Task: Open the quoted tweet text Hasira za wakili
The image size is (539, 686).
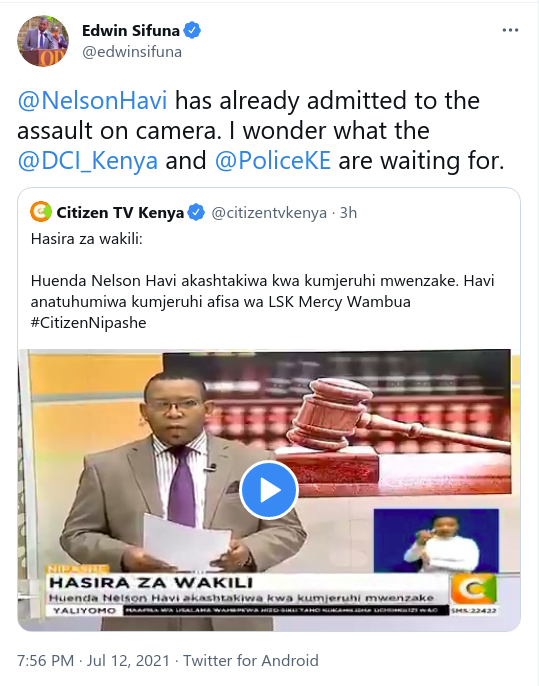Action: [x=87, y=239]
